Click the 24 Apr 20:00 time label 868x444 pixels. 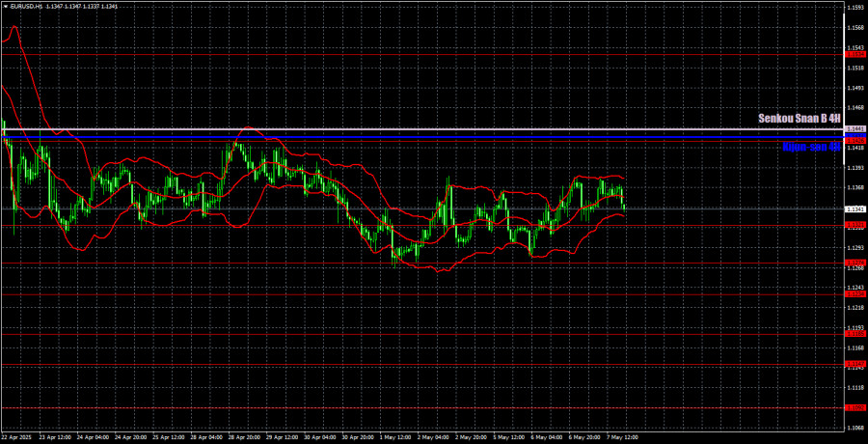pos(129,437)
